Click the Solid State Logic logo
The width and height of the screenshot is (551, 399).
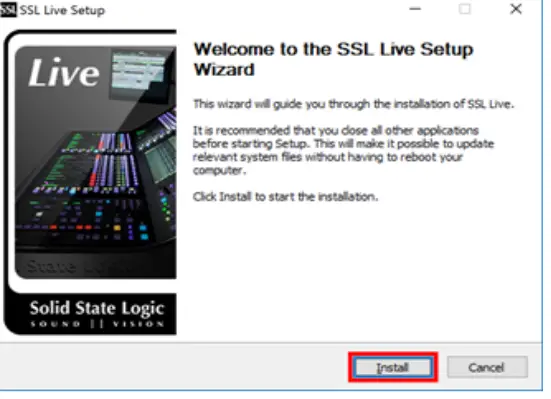pos(97,314)
